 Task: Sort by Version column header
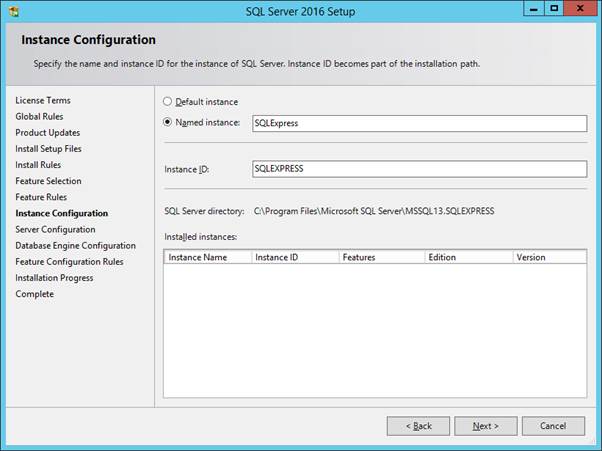(x=550, y=257)
